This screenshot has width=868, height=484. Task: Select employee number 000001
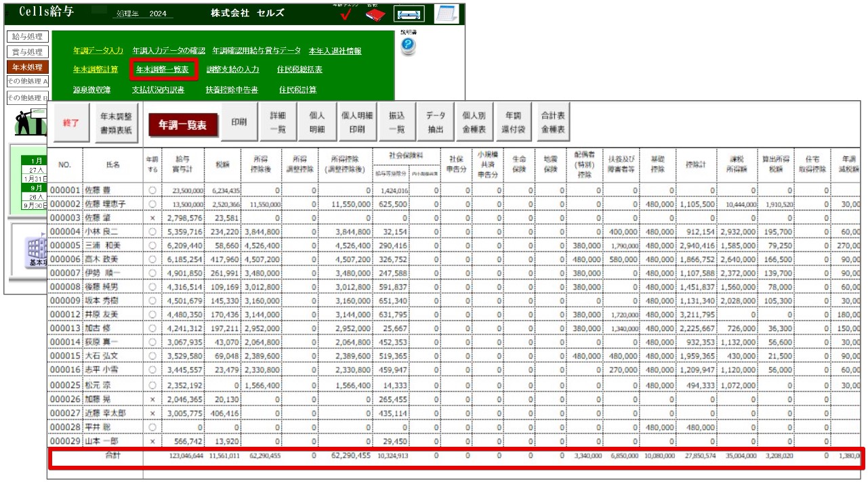click(x=65, y=190)
